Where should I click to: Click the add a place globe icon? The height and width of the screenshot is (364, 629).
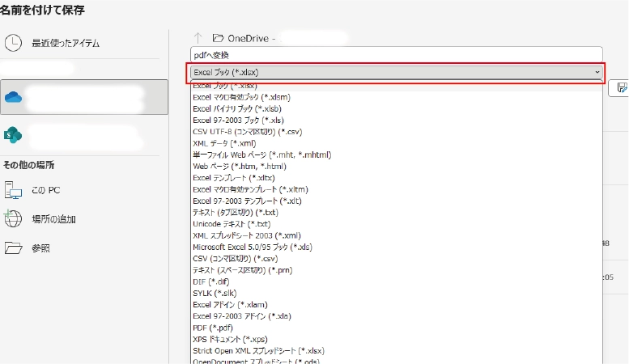click(13, 219)
